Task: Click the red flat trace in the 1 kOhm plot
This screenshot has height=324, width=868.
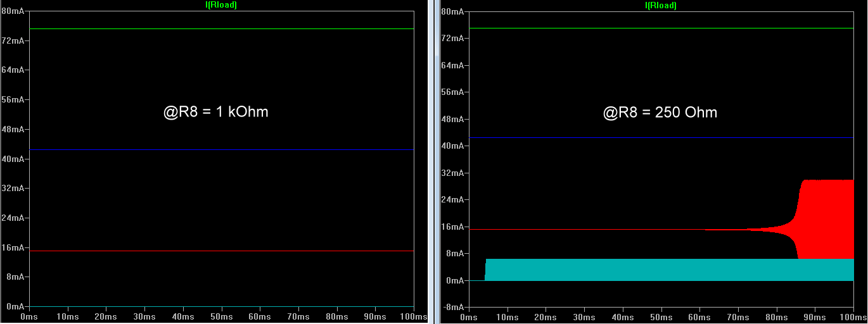Action: coord(221,251)
